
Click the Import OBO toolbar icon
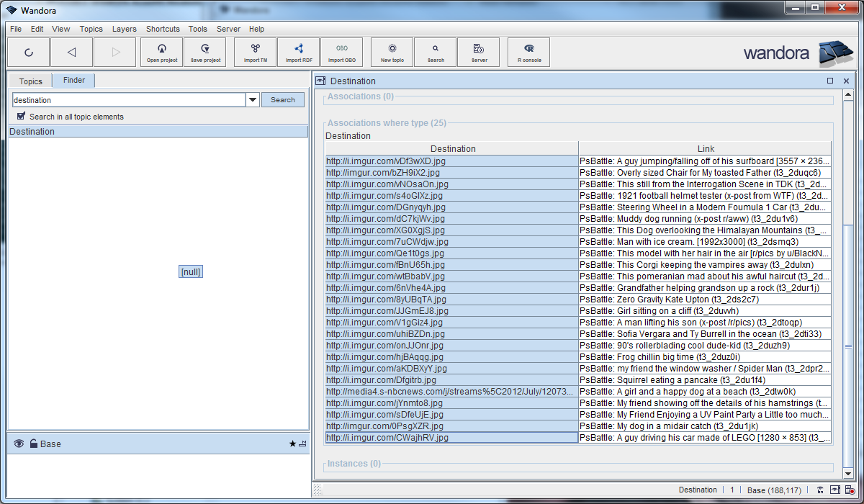point(341,52)
